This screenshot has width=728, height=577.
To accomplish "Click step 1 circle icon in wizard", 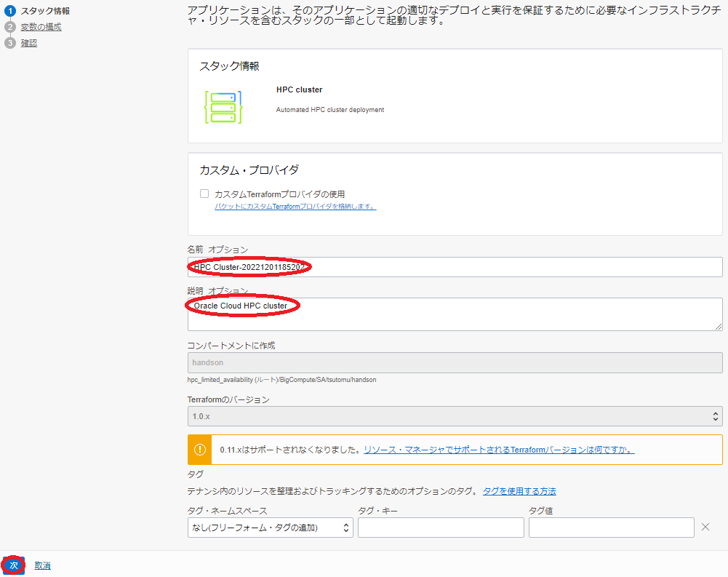I will [10, 11].
